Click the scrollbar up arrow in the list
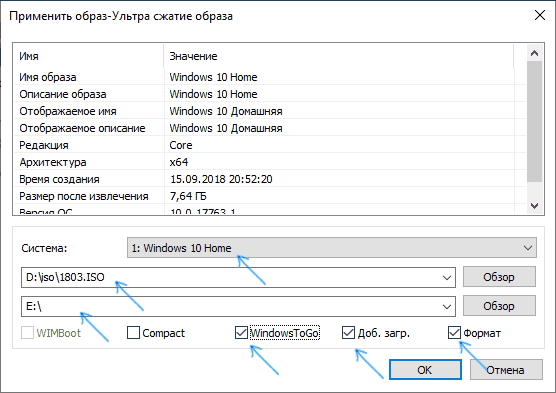Viewport: 556px width, 393px height. click(534, 53)
